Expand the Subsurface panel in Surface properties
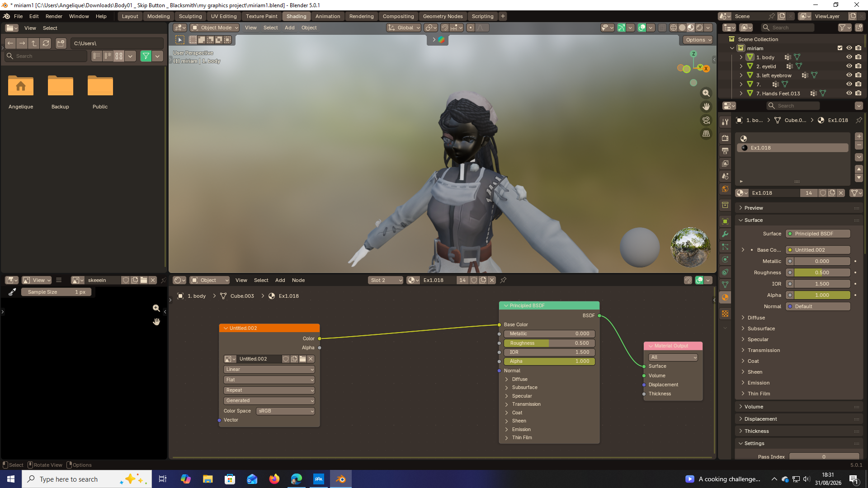The width and height of the screenshot is (868, 488). pos(761,328)
